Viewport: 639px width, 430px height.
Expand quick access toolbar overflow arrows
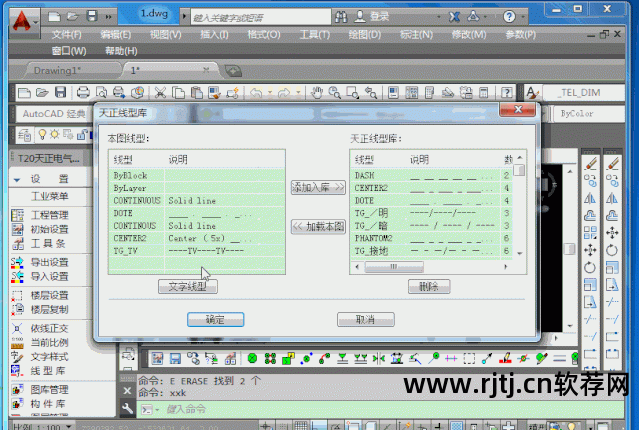point(108,17)
